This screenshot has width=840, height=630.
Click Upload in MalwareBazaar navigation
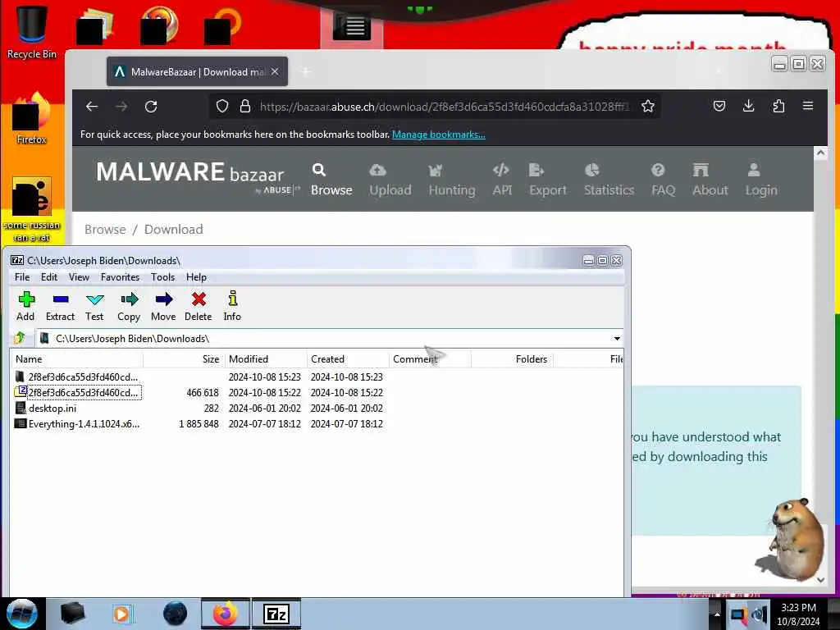click(390, 180)
